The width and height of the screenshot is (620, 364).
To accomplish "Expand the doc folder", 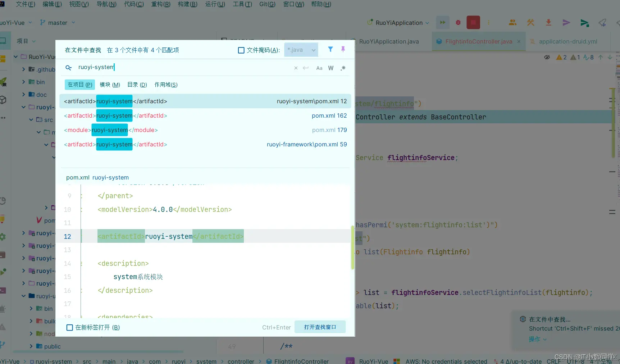I will pyautogui.click(x=23, y=94).
